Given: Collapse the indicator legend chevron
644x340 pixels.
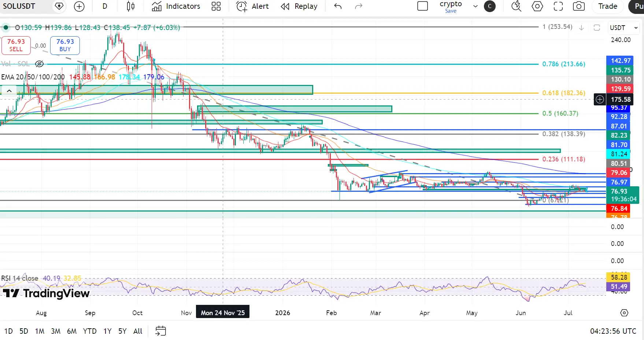Looking at the screenshot, I should [9, 90].
